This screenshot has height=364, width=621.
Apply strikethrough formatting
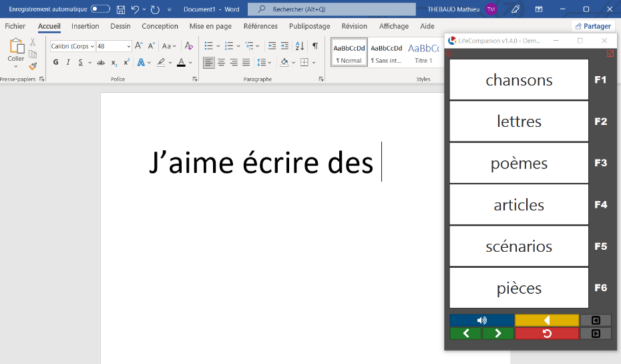[101, 62]
